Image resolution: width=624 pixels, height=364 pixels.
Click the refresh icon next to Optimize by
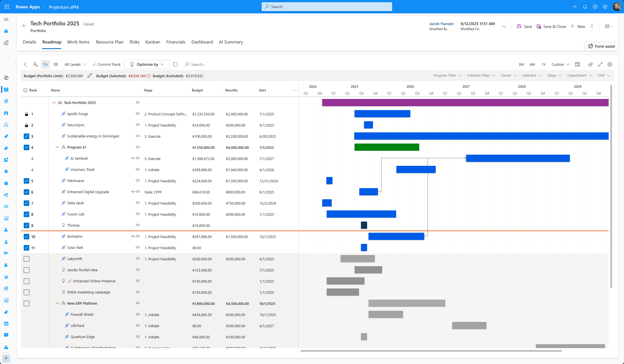click(x=175, y=64)
